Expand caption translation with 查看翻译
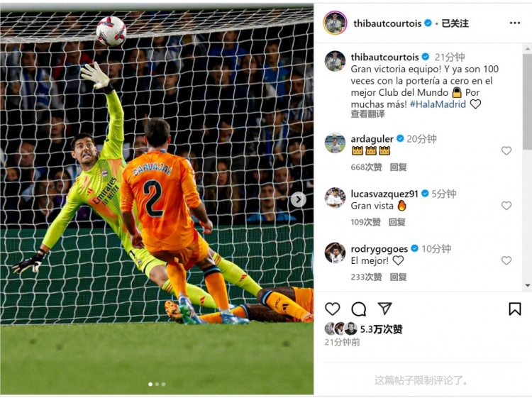Screen dimensions: 532x398 pyautogui.click(x=367, y=114)
